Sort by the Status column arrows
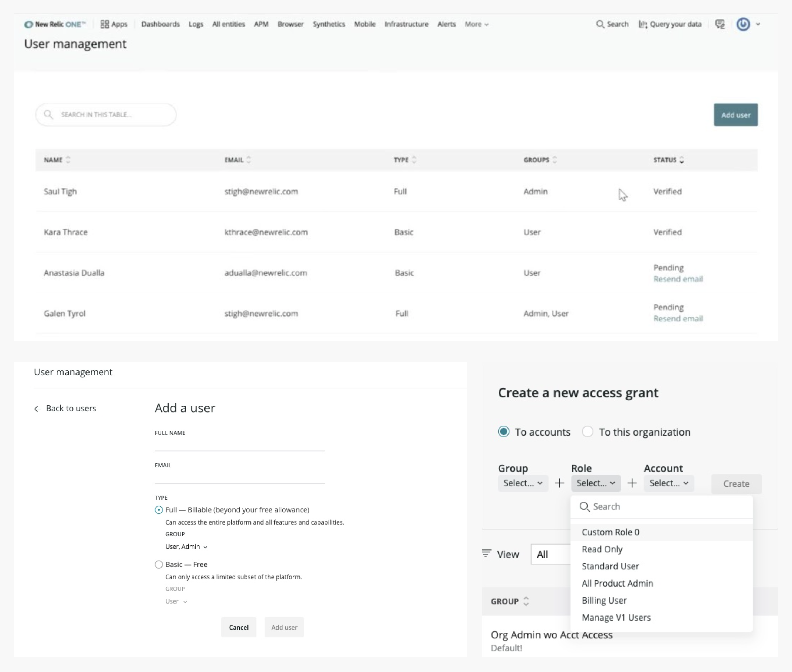 [x=682, y=160]
